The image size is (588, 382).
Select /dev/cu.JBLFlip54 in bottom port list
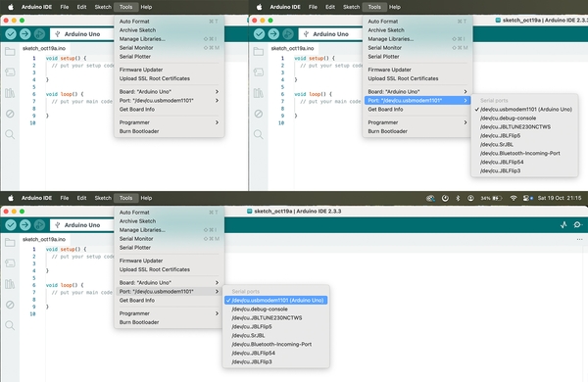coord(275,354)
